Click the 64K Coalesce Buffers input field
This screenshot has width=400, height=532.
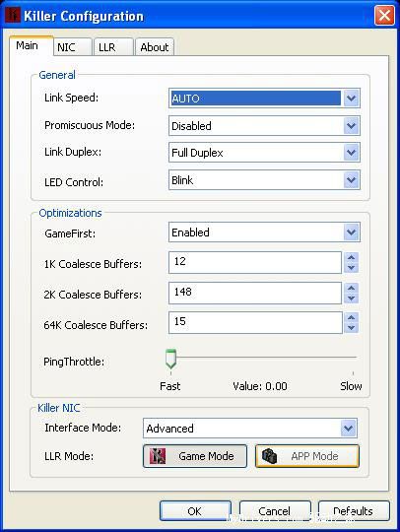point(255,323)
